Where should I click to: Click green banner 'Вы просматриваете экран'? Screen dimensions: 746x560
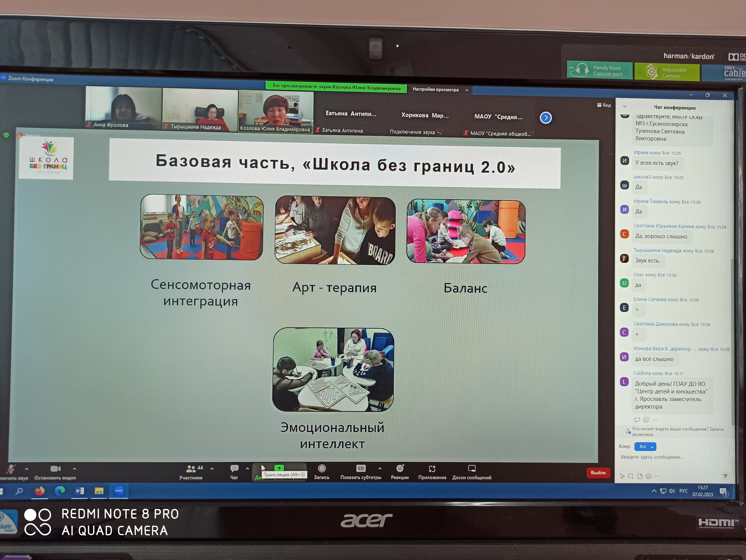click(336, 87)
